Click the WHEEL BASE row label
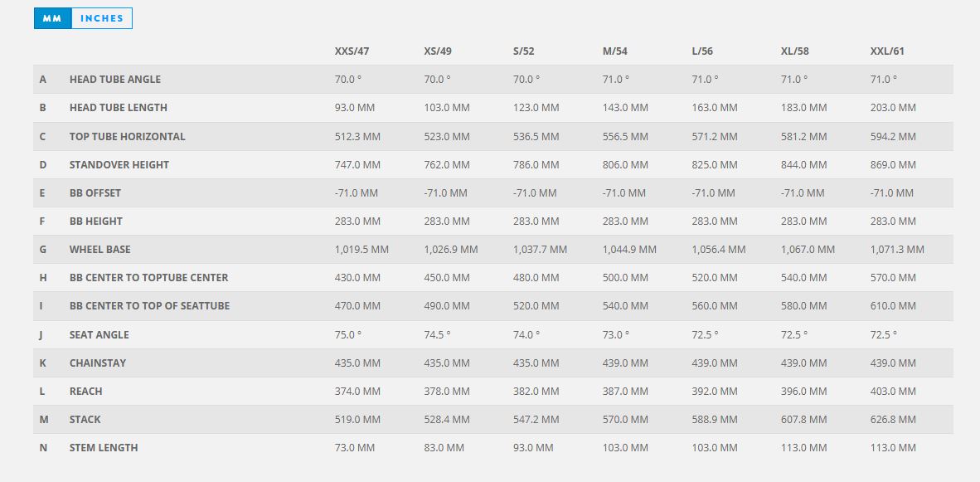This screenshot has width=980, height=482. (x=100, y=250)
